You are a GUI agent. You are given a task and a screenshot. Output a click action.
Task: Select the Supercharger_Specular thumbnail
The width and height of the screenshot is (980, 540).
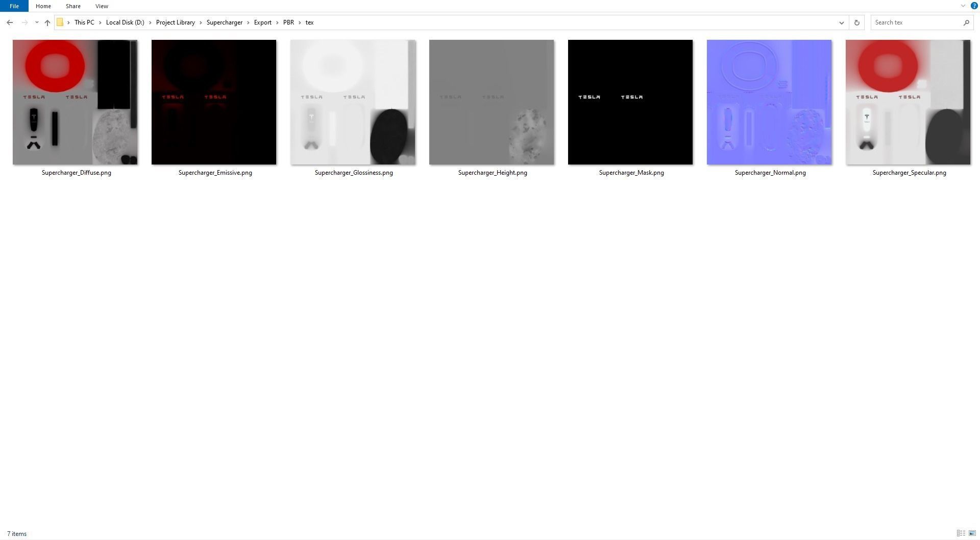coord(908,102)
